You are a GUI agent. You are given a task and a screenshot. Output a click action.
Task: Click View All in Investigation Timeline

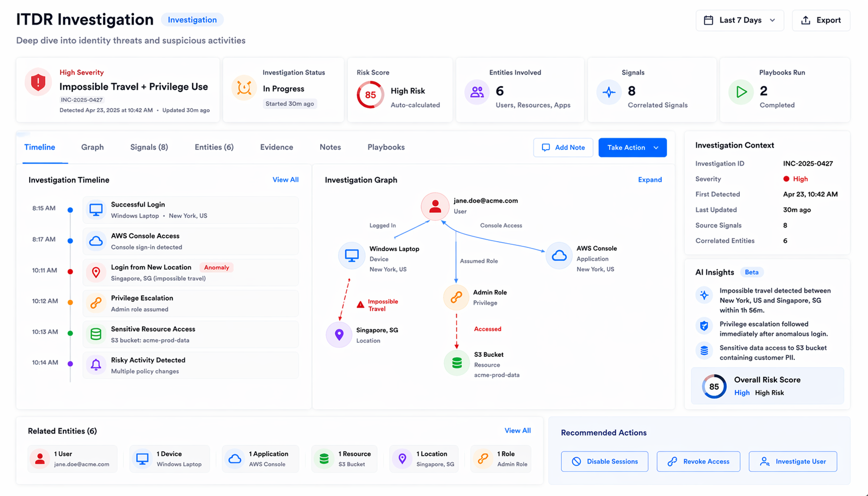click(285, 180)
